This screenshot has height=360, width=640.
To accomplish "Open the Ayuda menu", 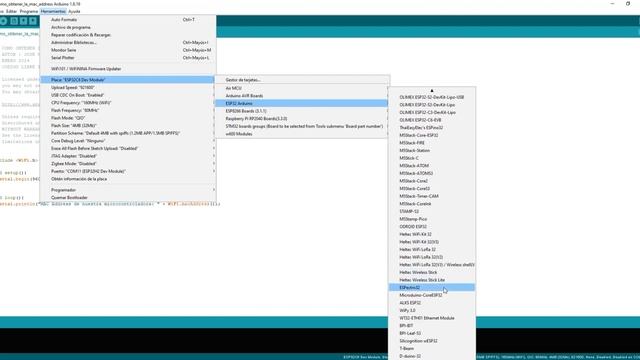I will coord(74,11).
